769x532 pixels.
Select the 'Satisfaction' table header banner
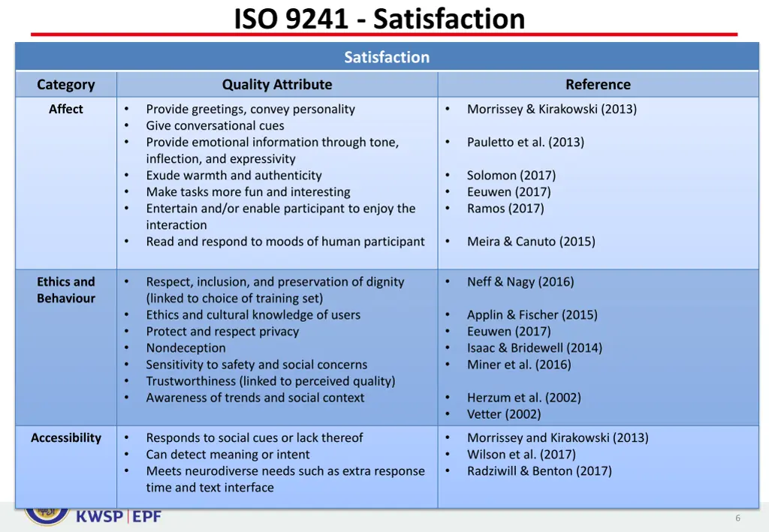click(387, 57)
